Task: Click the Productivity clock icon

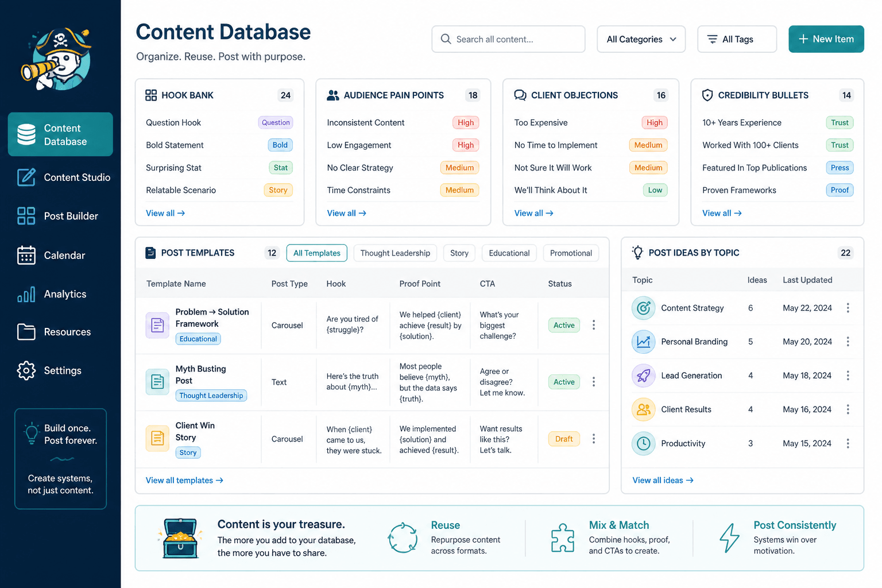Action: [644, 443]
